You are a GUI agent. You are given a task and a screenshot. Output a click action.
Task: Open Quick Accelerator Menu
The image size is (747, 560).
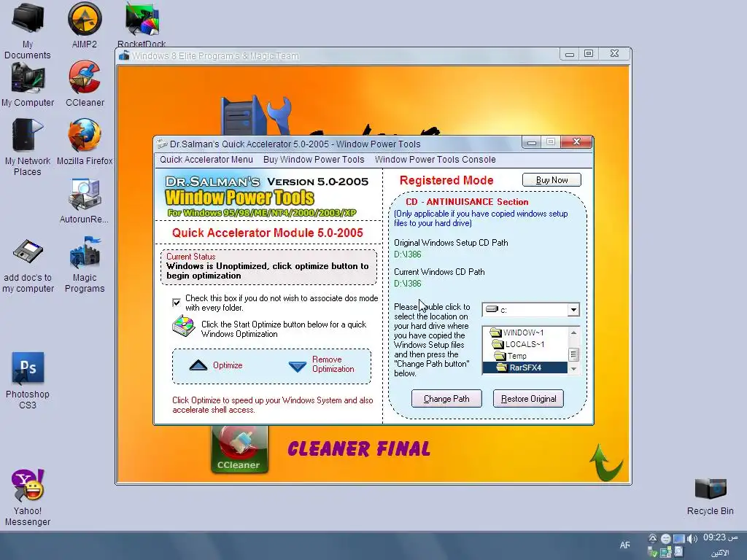[206, 160]
